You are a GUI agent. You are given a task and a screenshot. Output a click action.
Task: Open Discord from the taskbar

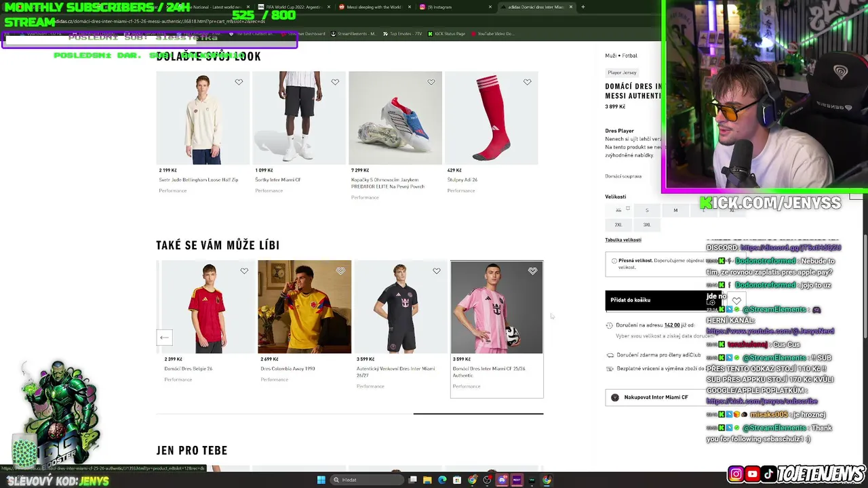(x=502, y=480)
